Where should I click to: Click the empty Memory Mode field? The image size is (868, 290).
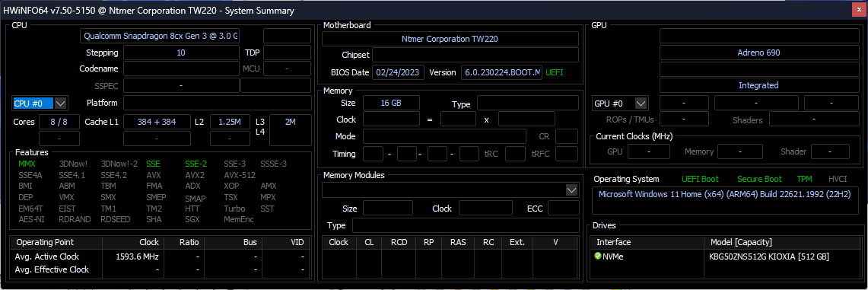(x=444, y=136)
